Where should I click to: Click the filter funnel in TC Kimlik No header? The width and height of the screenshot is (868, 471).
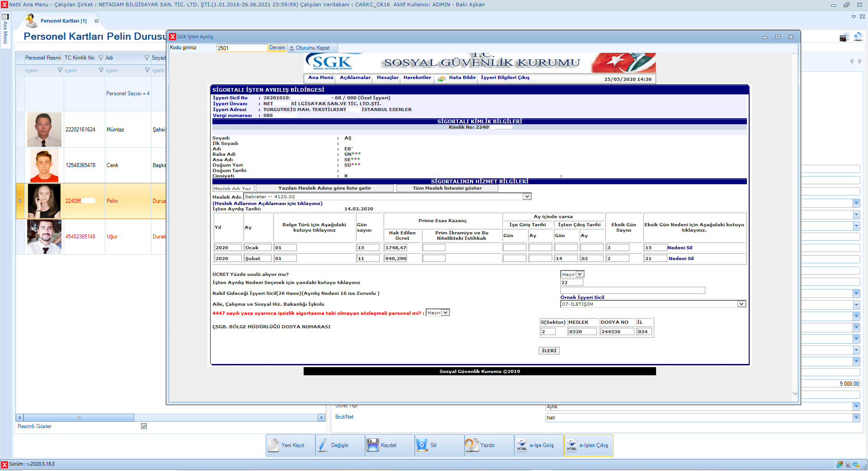pyautogui.click(x=101, y=58)
